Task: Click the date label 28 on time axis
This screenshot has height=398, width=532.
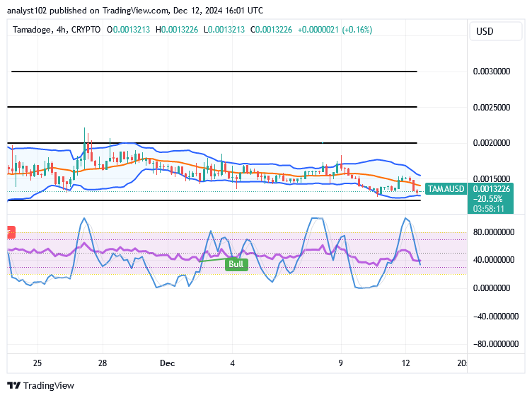Action: pos(103,363)
